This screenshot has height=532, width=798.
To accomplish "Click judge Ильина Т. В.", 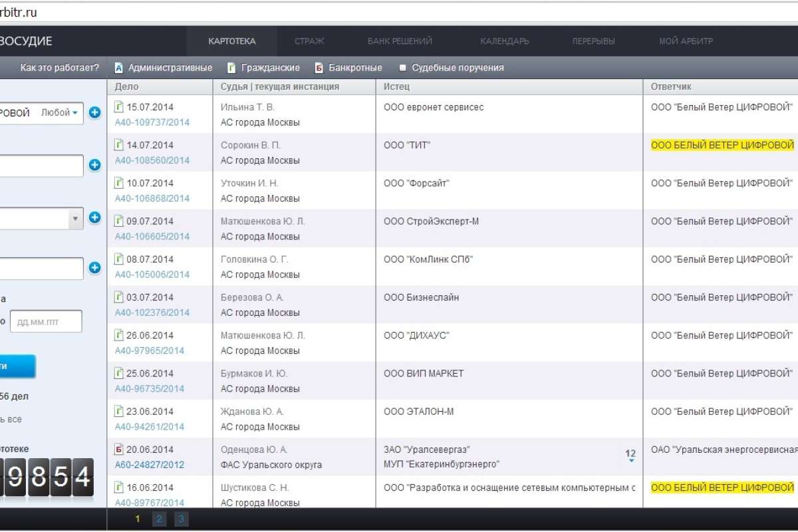I will (247, 107).
